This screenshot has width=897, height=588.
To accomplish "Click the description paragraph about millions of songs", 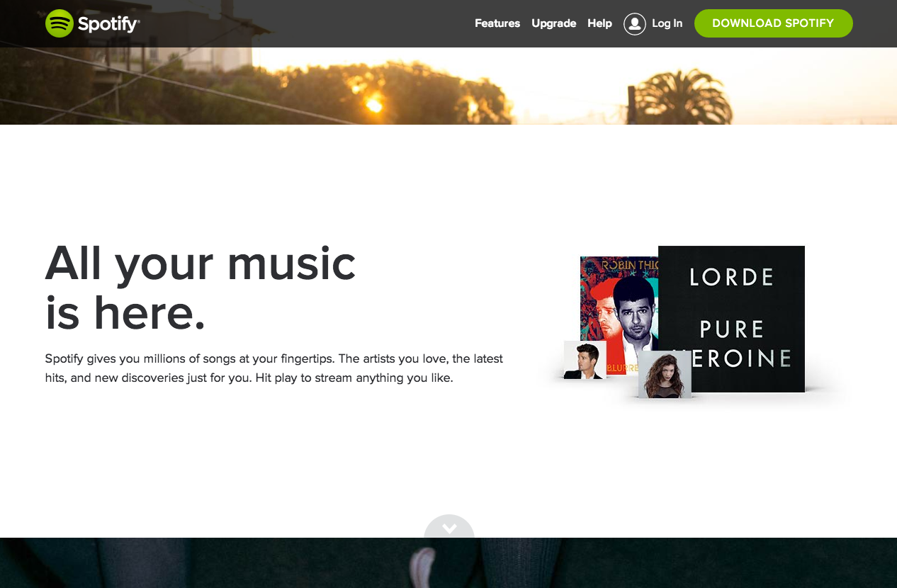I will click(x=274, y=368).
